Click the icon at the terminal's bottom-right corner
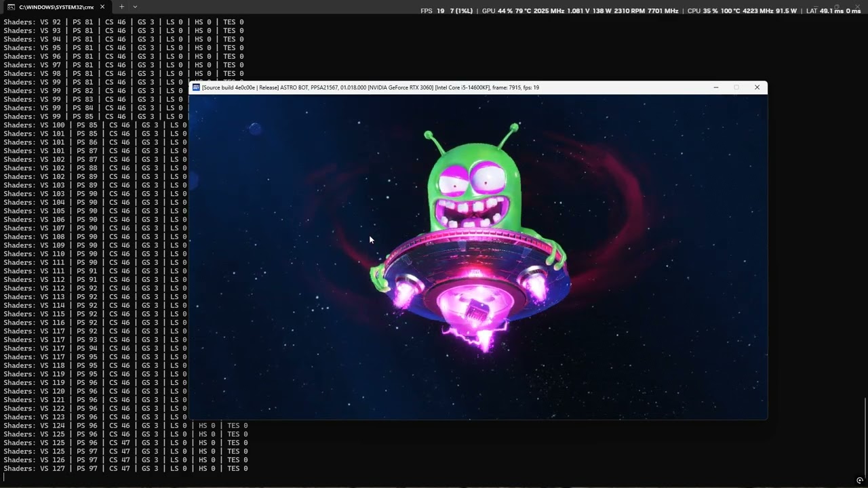The height and width of the screenshot is (488, 868). [x=859, y=481]
